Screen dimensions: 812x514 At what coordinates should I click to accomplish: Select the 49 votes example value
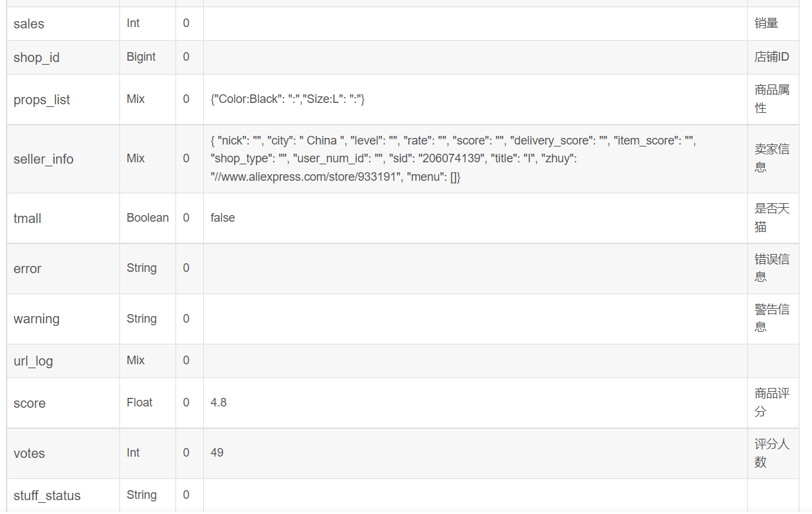coord(217,453)
